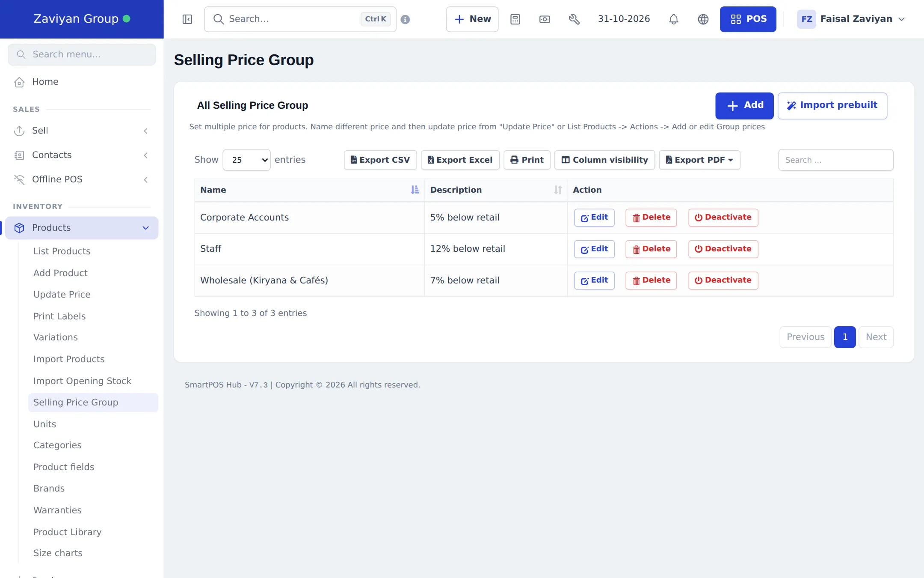
Task: Click the info icon beside search box
Action: pyautogui.click(x=405, y=19)
